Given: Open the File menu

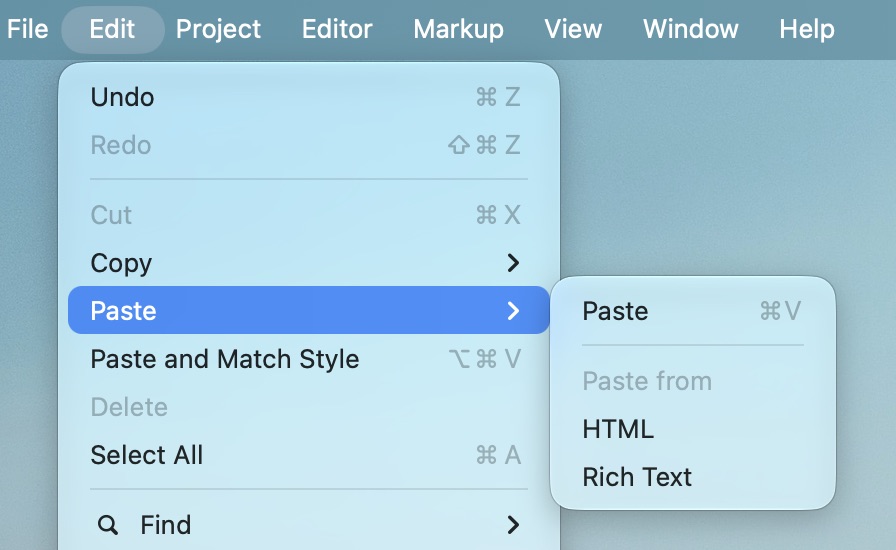Looking at the screenshot, I should click(x=27, y=29).
